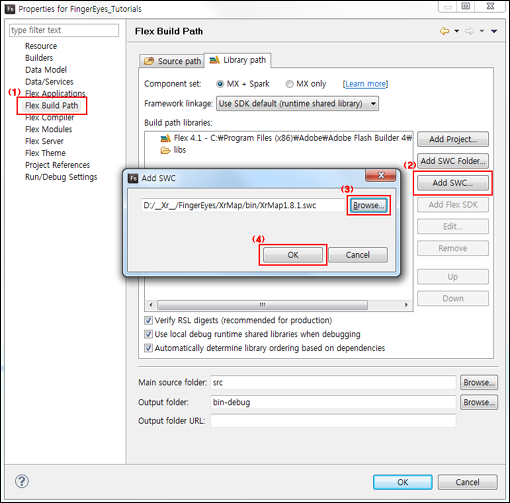Select Flex Server in the properties tree

pyautogui.click(x=44, y=141)
